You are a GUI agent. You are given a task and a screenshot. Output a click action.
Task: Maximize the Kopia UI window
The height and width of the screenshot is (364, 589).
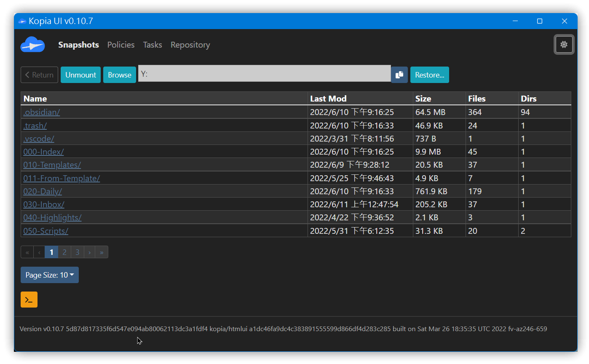pos(540,21)
